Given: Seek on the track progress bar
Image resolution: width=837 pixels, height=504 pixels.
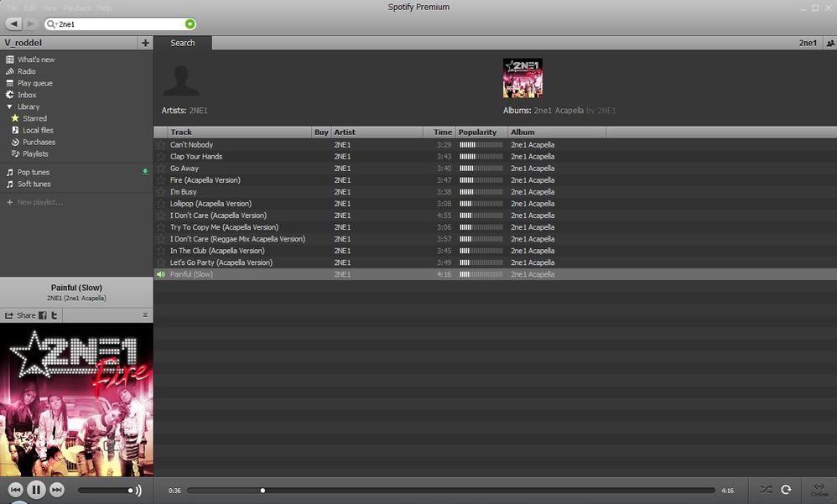Looking at the screenshot, I should (x=451, y=490).
